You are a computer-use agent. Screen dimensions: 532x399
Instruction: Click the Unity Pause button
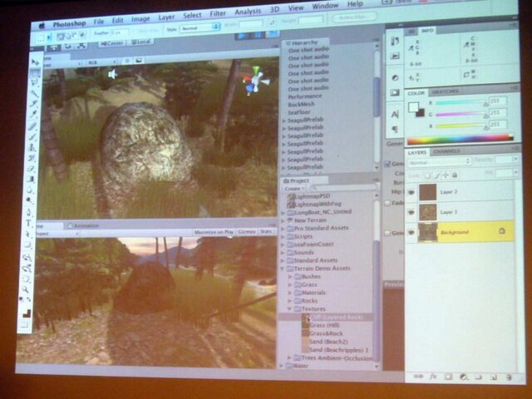[x=259, y=35]
